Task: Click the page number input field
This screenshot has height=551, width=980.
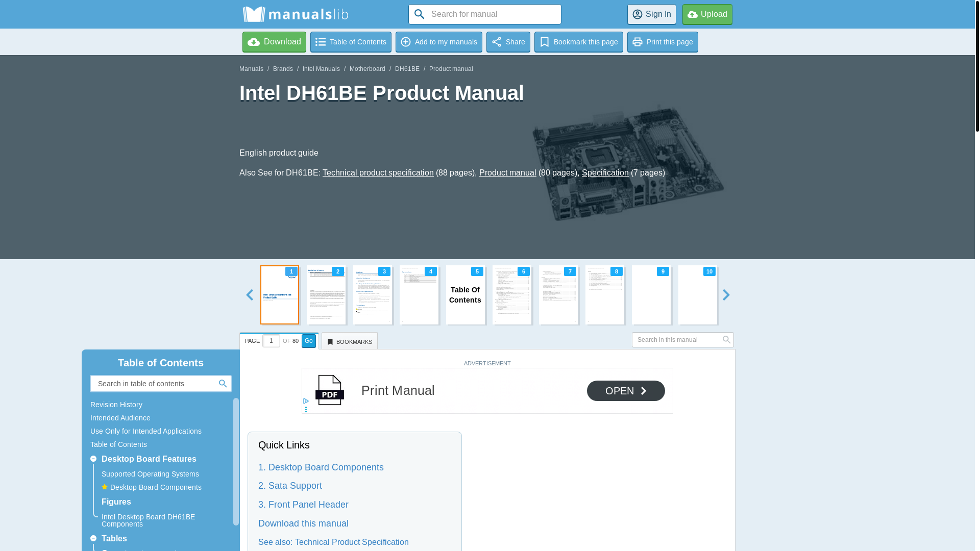Action: point(271,341)
